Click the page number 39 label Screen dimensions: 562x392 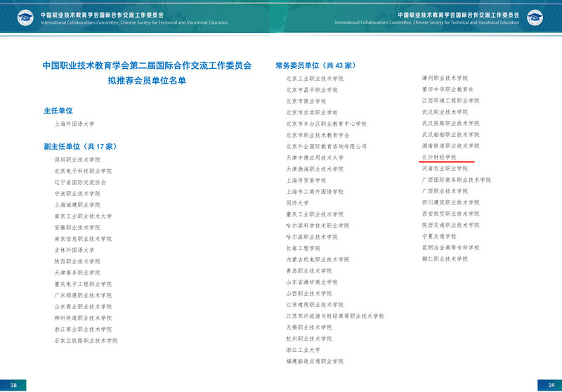[x=551, y=385]
